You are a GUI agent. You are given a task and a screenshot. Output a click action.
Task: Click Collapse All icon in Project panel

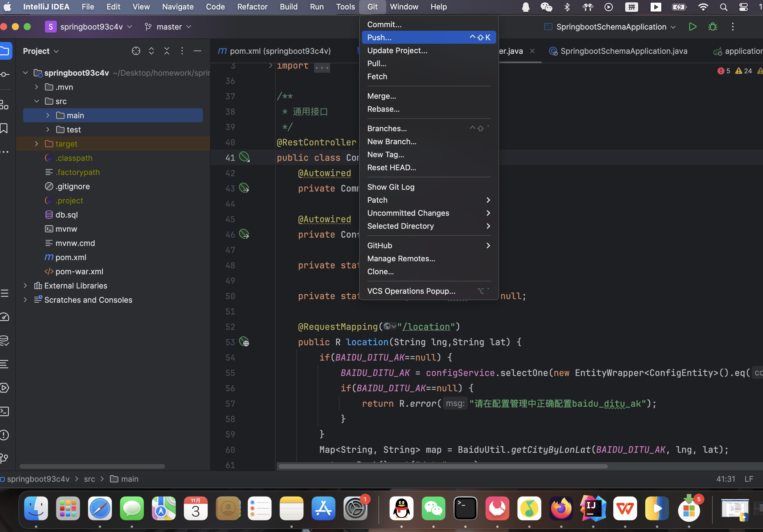[x=167, y=51]
